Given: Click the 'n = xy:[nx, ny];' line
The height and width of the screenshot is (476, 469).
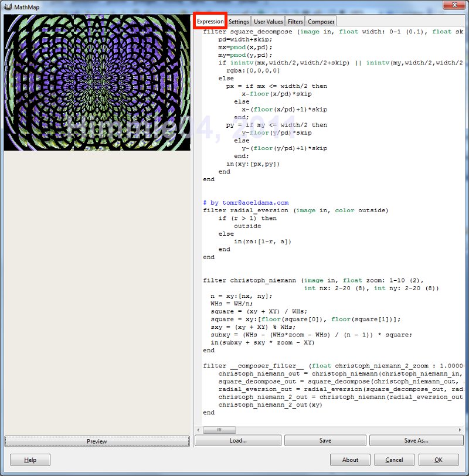Looking at the screenshot, I should pos(242,296).
